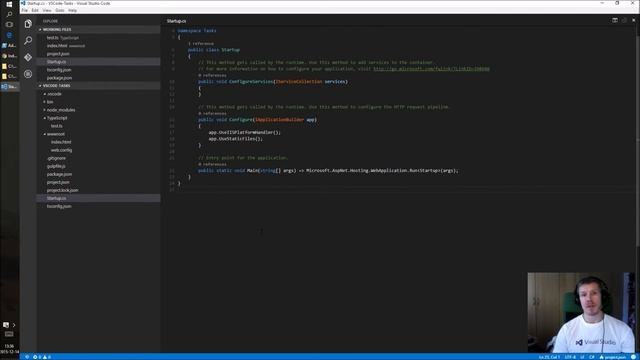Click the "0 references" code lens above Configure method
Screen dimensions: 640x360
click(212, 113)
